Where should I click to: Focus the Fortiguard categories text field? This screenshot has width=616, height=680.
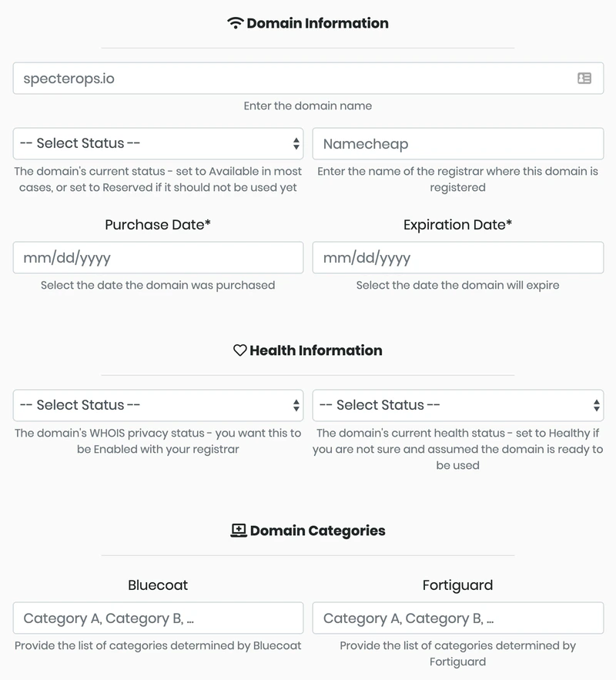click(x=457, y=618)
